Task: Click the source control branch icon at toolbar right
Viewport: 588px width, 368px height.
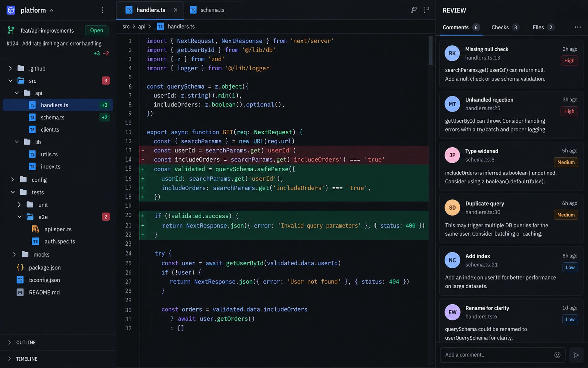Action: 426,10
